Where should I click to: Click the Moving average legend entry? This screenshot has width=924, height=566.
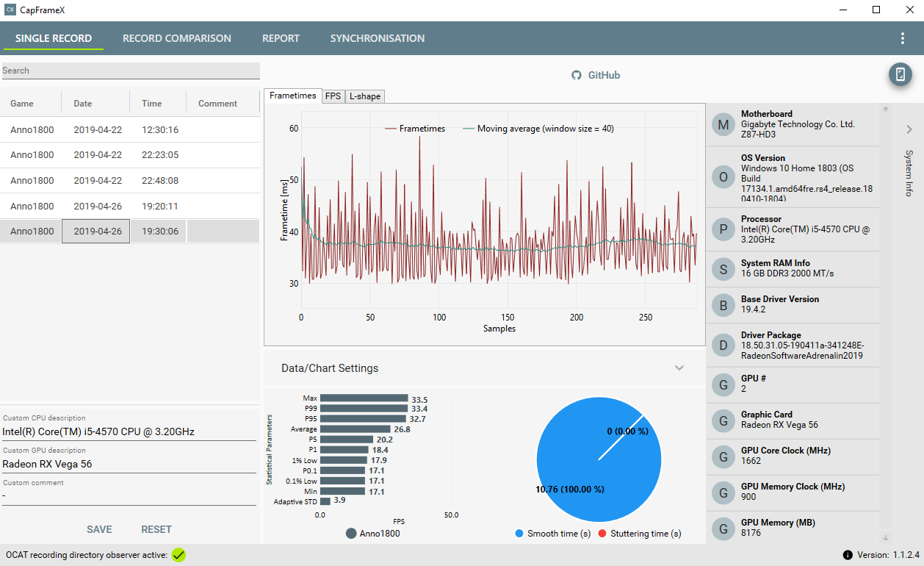click(538, 129)
